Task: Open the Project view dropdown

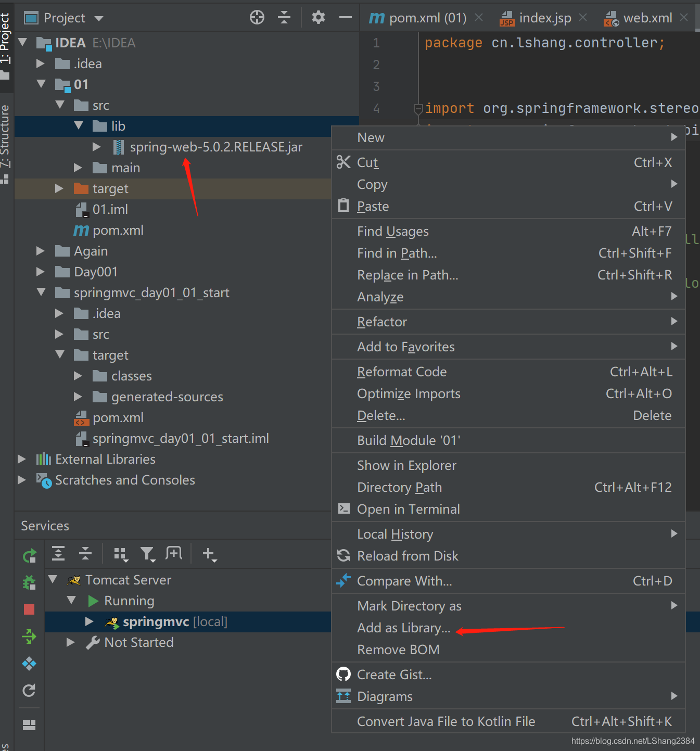Action: point(99,18)
